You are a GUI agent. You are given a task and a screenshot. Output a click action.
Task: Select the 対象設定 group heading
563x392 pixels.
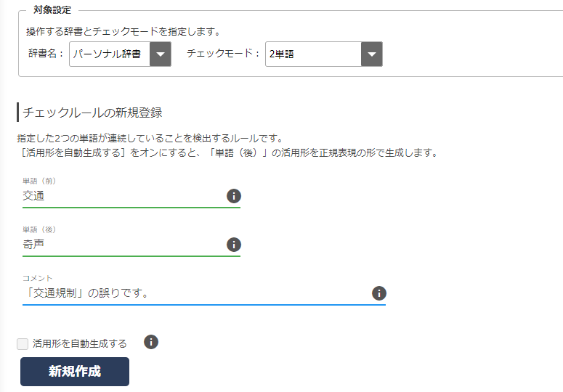(52, 10)
